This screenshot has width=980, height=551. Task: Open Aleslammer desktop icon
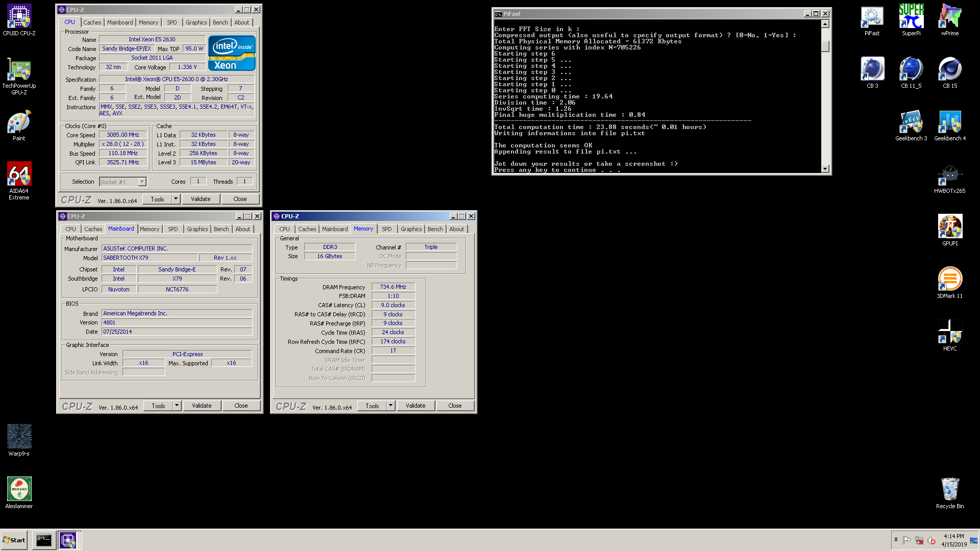[x=19, y=493]
